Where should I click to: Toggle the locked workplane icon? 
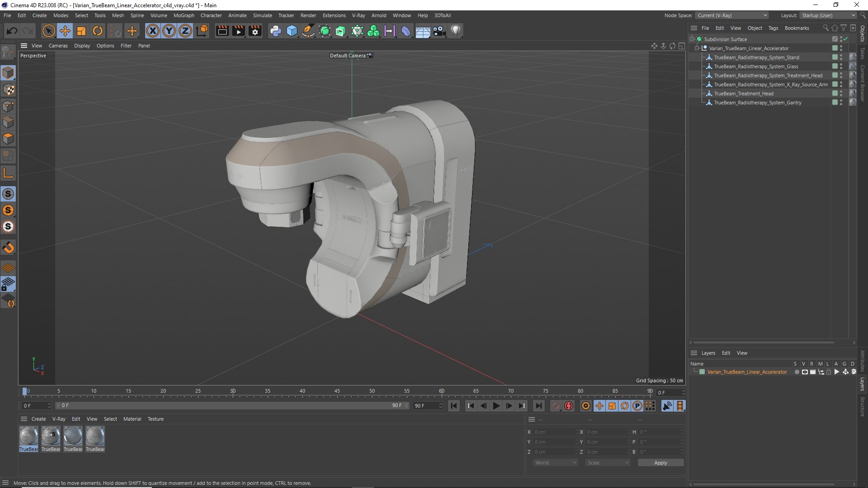click(x=8, y=284)
